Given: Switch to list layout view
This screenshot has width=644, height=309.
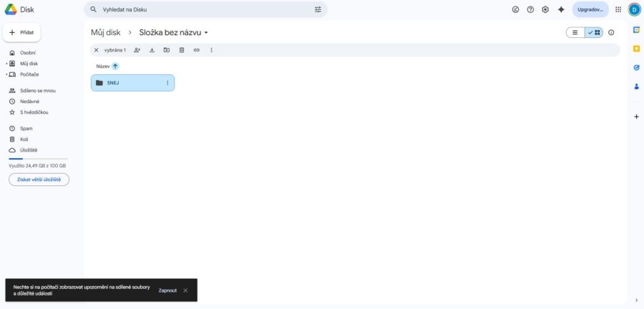Looking at the screenshot, I should (x=575, y=32).
